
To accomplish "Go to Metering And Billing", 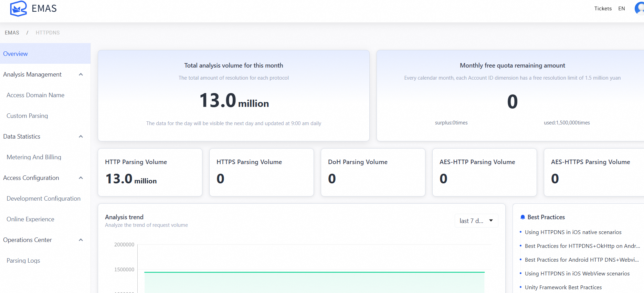I will pyautogui.click(x=34, y=157).
